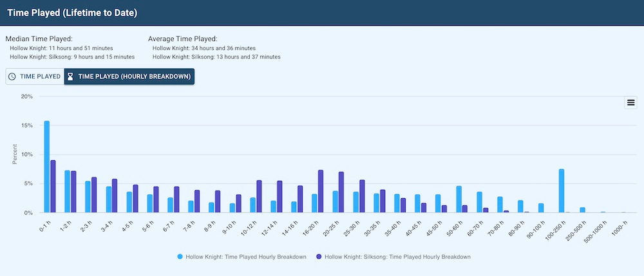Image resolution: width=644 pixels, height=276 pixels.
Task: Click 'Hollow Knight: 34 hours and 36 minutes'
Action: click(x=204, y=48)
